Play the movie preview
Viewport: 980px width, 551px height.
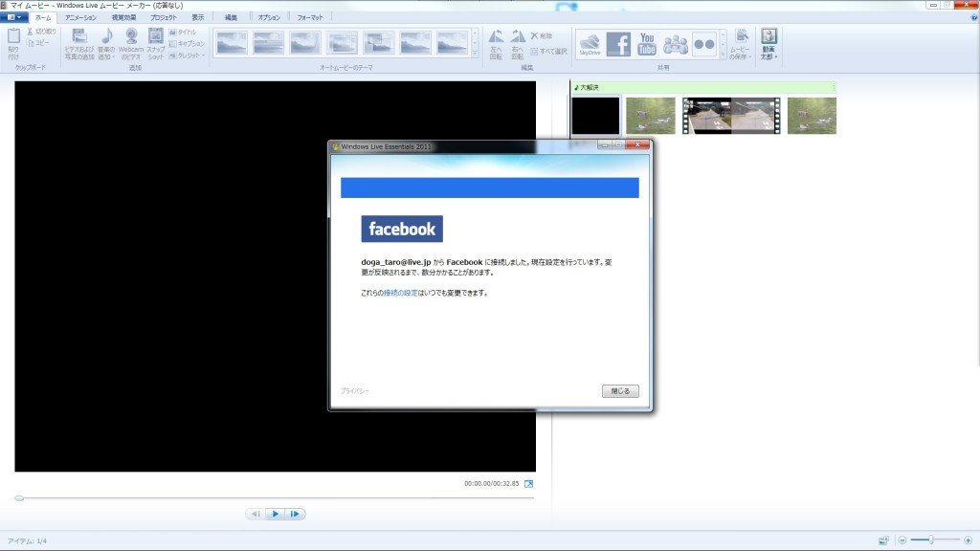275,514
